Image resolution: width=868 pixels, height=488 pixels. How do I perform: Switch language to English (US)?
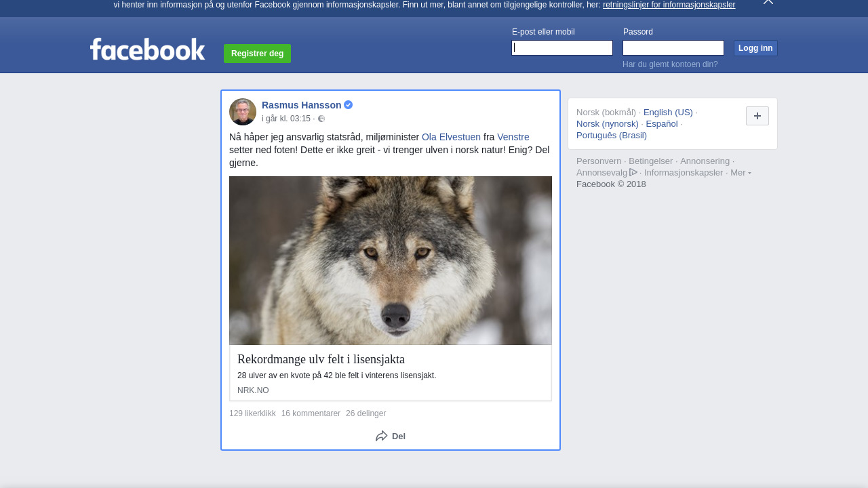point(668,113)
